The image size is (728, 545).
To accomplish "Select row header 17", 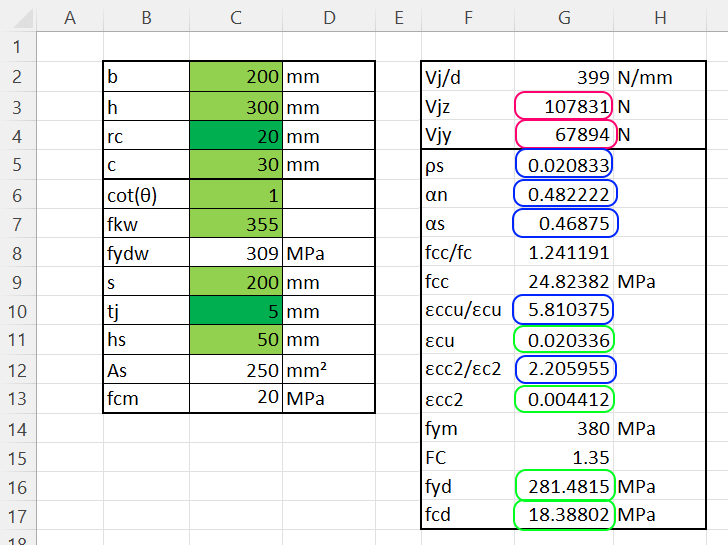I will pos(18,515).
